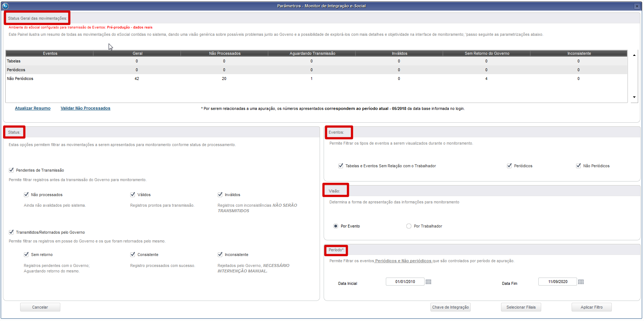Viewport: 644px width, 321px height.
Task: Toggle Pendentes de Transmissão checkbox
Action: click(x=11, y=170)
